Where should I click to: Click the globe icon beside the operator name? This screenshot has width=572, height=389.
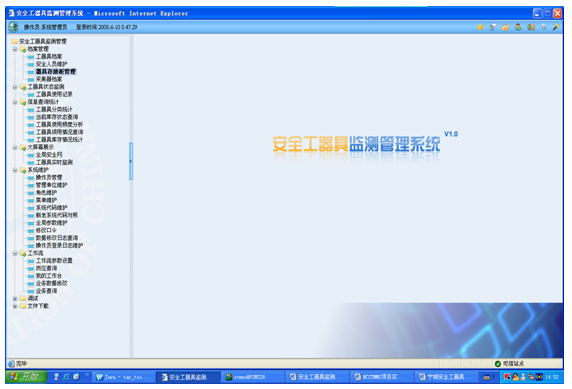14,27
